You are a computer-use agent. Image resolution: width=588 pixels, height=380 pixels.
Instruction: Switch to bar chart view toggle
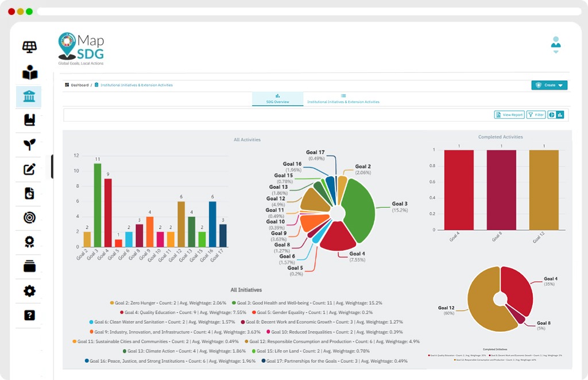560,115
